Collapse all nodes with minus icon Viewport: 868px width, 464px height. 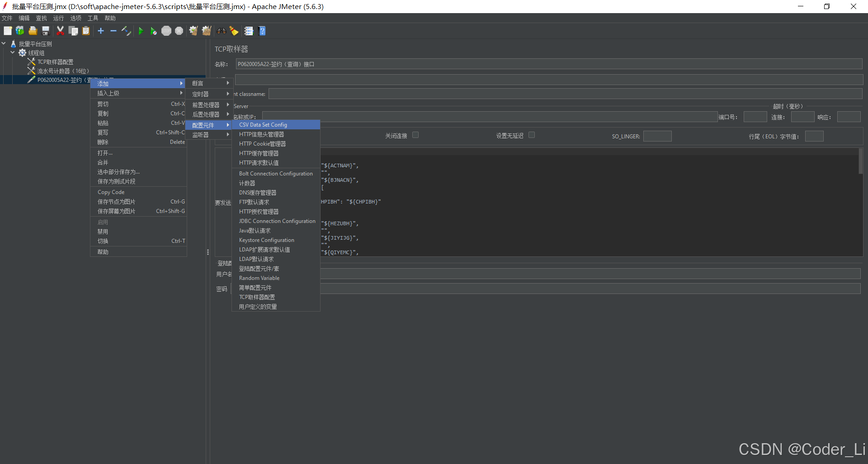pos(113,31)
